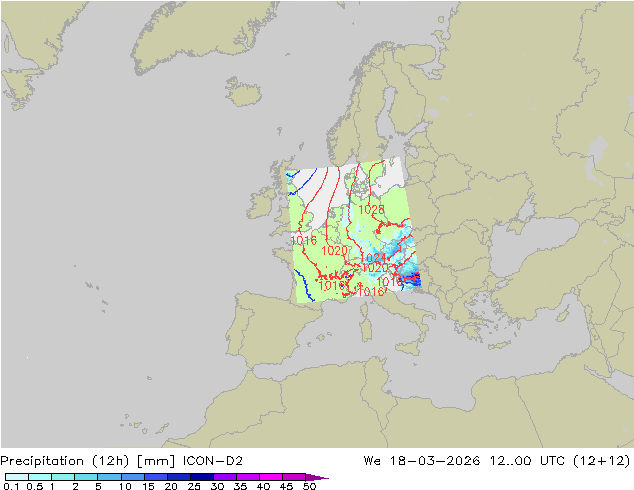This screenshot has height=490, width=634.
Task: Click the 1024 isobar label
Action: point(372,258)
